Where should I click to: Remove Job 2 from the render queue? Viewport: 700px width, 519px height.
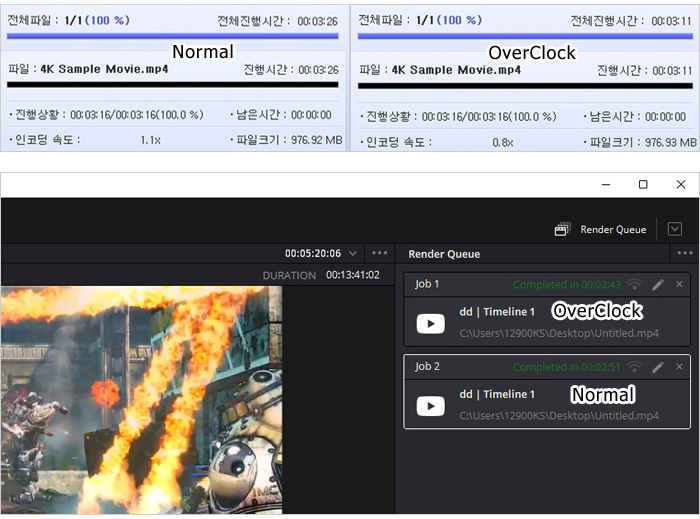pos(679,367)
